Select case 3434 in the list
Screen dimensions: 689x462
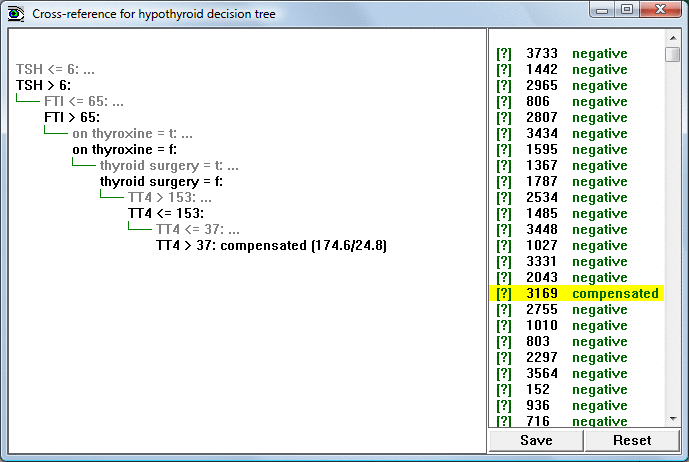point(577,134)
